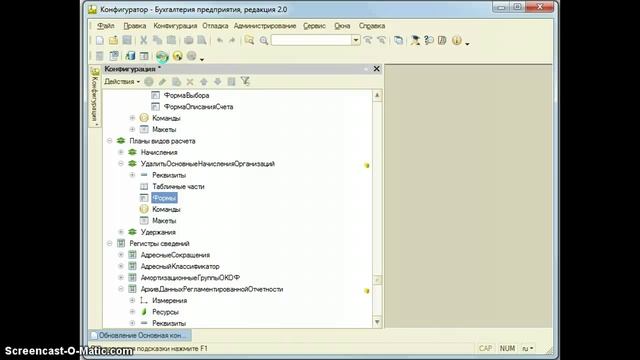The height and width of the screenshot is (360, 640).
Task: Open the Syntax assistant icon
Action: (x=415, y=40)
